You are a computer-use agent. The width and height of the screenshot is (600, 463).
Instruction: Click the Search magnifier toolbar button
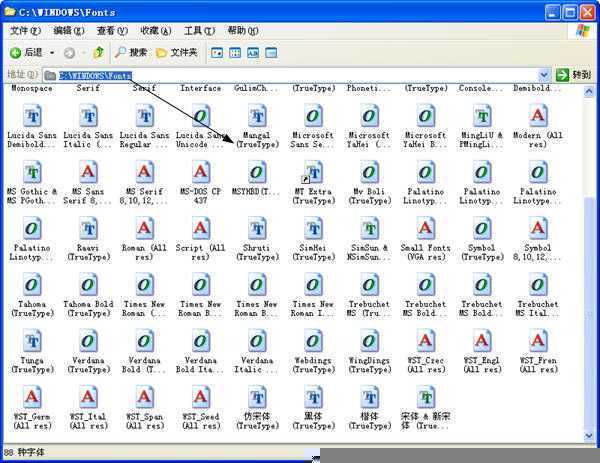(131, 52)
